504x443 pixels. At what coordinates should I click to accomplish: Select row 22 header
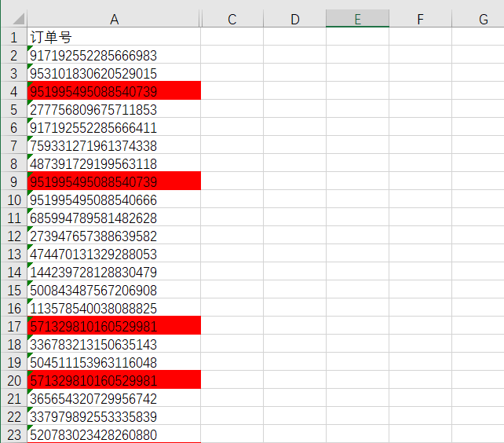pyautogui.click(x=14, y=416)
